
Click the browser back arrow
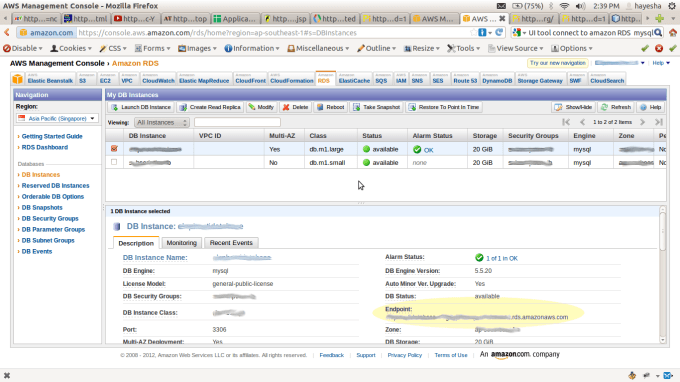coord(7,33)
